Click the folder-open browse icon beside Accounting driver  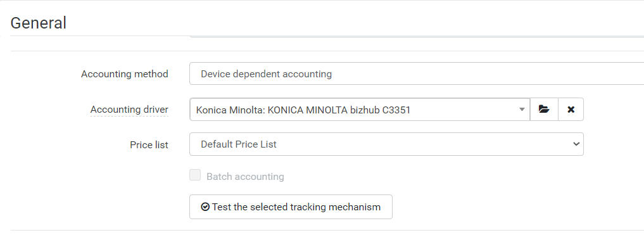(x=544, y=110)
